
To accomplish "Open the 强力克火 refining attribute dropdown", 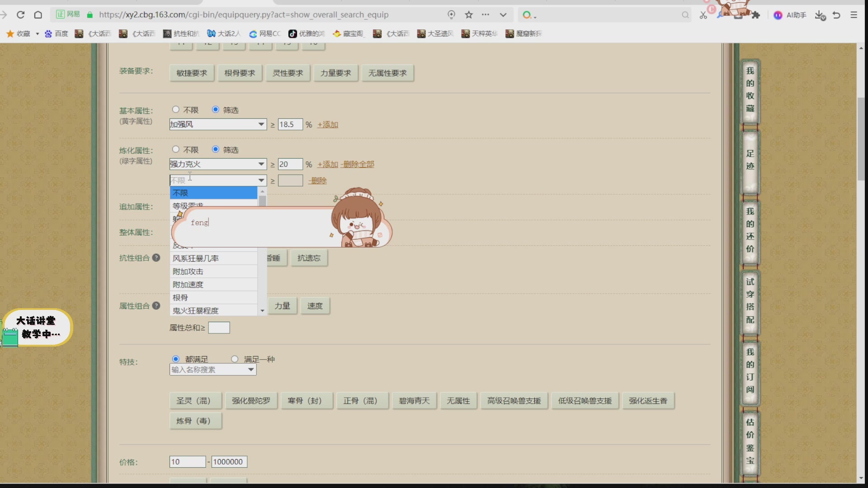I will pyautogui.click(x=218, y=164).
